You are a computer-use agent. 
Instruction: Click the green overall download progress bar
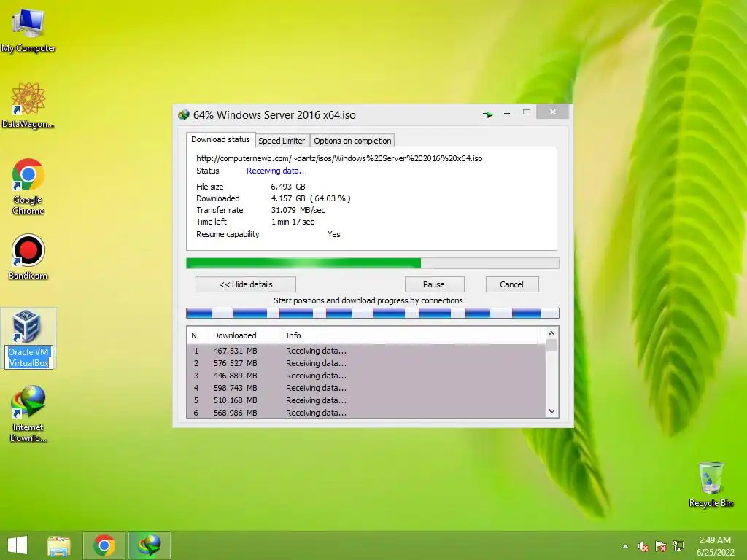coord(373,263)
